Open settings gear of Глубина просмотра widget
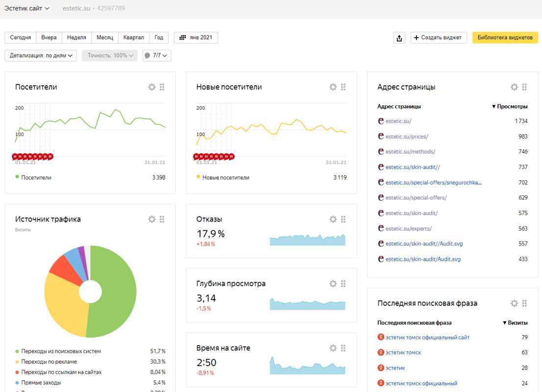Viewport: 542px width, 392px height. pyautogui.click(x=333, y=284)
